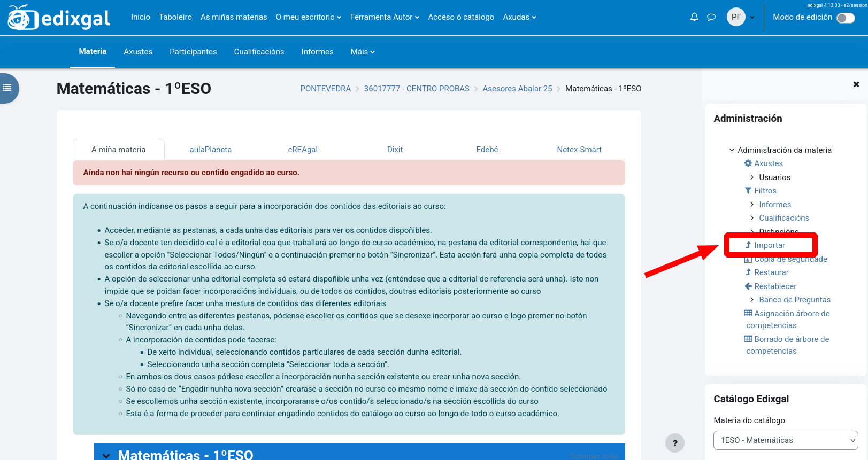Click the PF user avatar
868x460 pixels.
pyautogui.click(x=736, y=17)
